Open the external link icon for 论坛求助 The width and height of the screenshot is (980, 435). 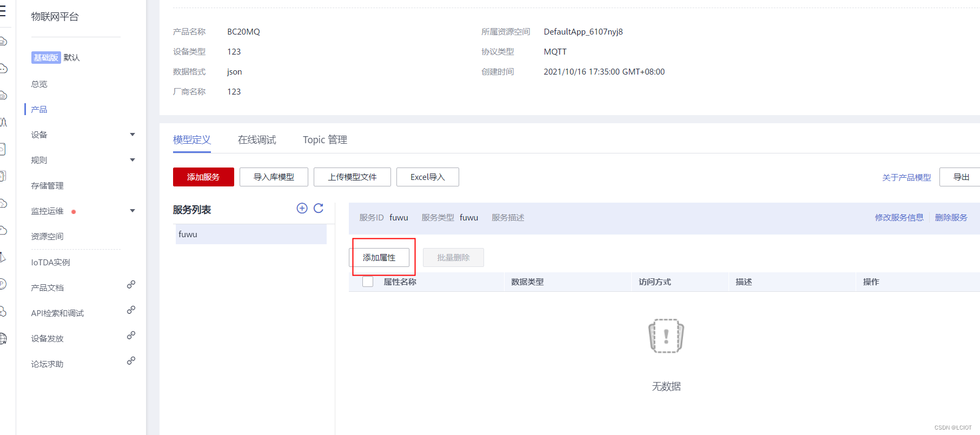131,360
